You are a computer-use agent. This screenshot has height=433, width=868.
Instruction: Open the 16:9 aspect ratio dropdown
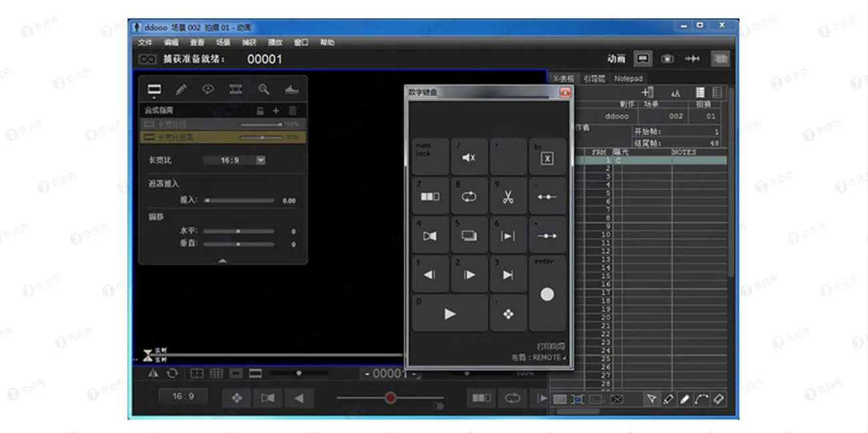[260, 160]
